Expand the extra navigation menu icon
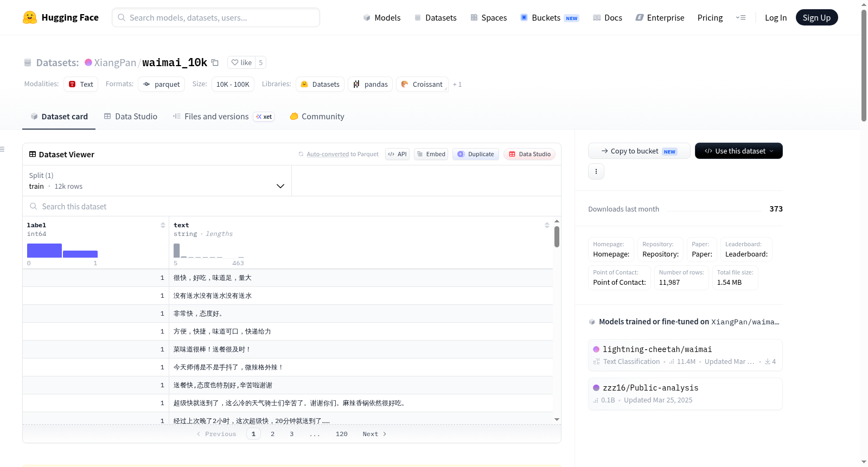 point(741,17)
